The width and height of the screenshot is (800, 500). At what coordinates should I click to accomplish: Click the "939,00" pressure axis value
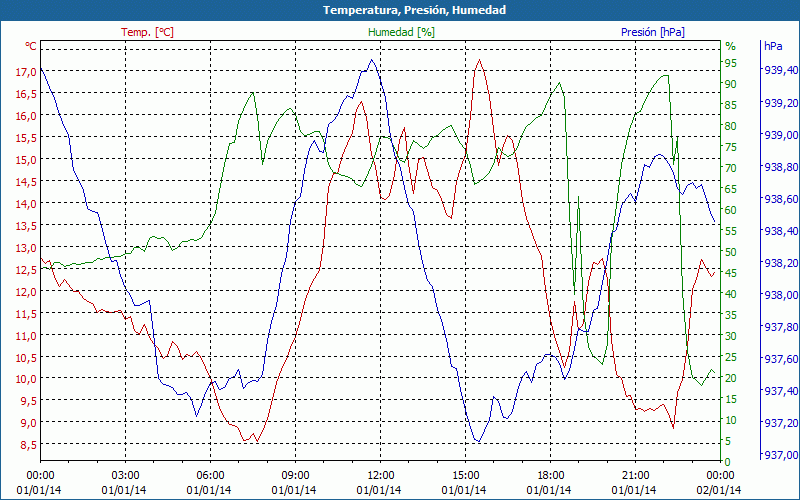point(781,135)
